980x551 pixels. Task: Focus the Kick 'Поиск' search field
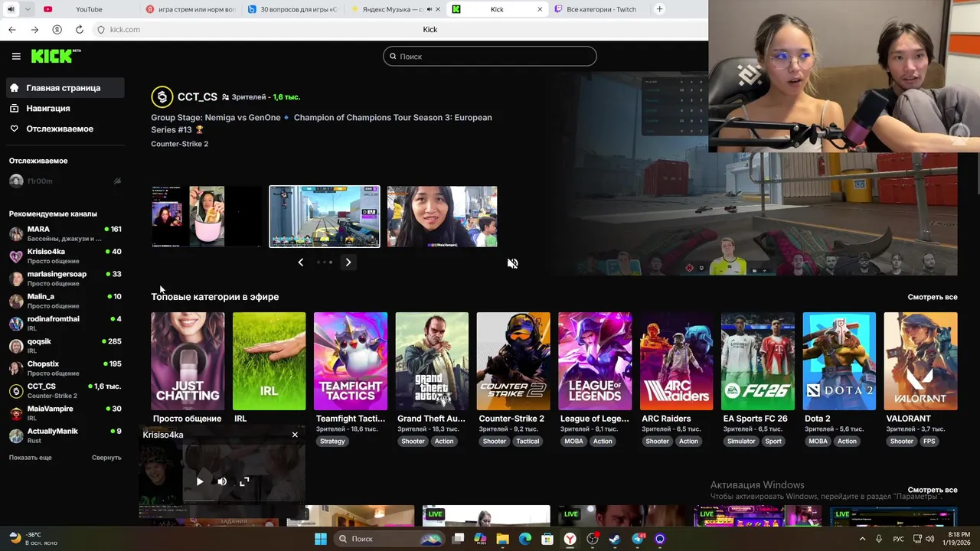coord(490,56)
